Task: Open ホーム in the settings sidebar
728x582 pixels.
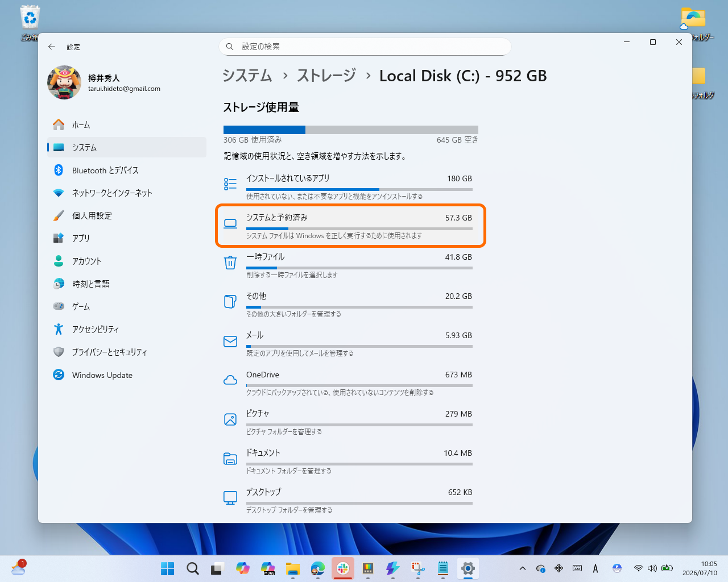Action: coord(127,124)
